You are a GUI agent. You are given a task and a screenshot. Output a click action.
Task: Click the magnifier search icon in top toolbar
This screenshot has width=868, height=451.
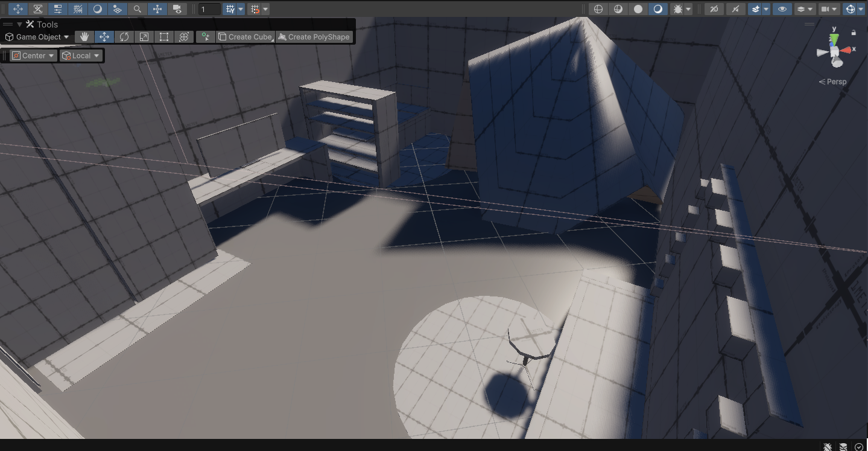pyautogui.click(x=138, y=9)
